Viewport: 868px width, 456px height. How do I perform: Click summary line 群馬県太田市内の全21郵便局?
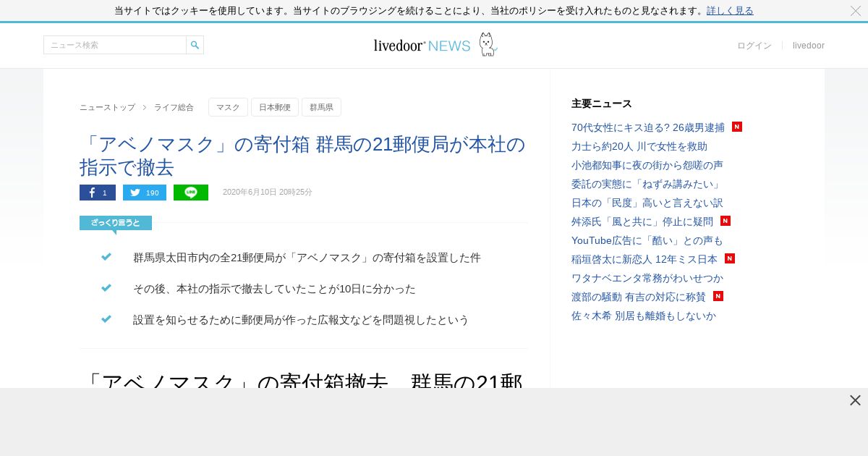(307, 258)
